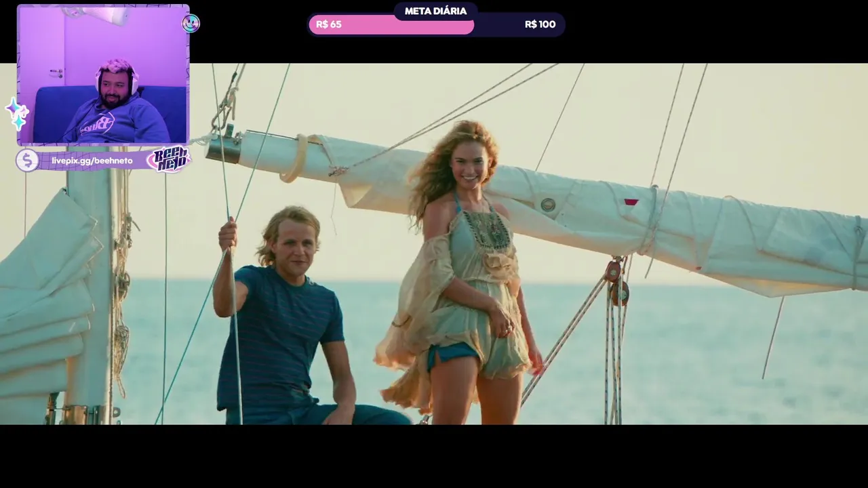Click the pink daily goal progress bar
868x488 pixels.
coord(391,25)
